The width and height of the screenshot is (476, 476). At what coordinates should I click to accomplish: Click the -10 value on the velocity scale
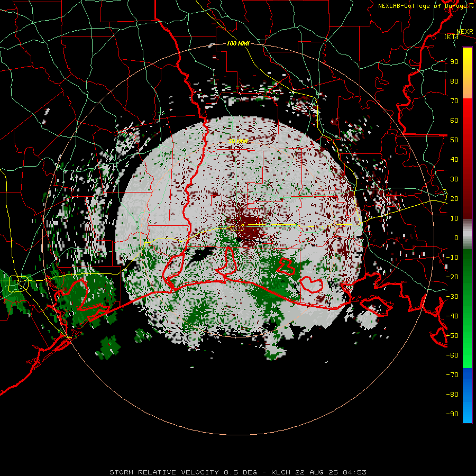[452, 258]
